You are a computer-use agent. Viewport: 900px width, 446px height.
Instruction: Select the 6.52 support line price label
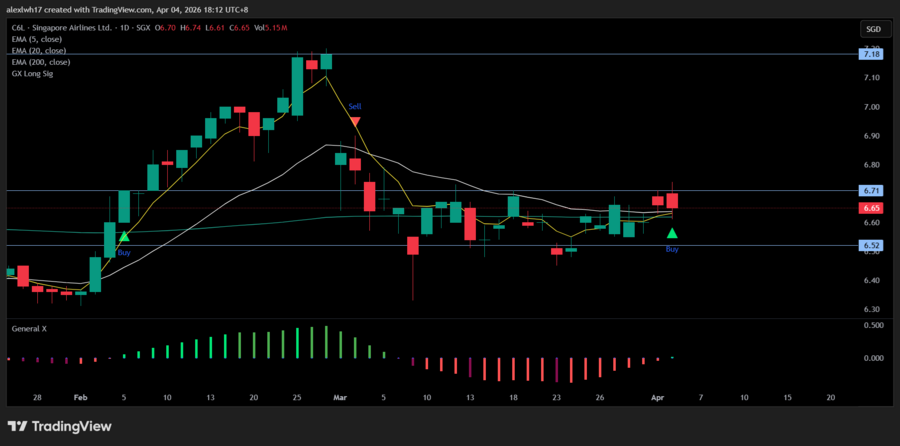pyautogui.click(x=871, y=245)
